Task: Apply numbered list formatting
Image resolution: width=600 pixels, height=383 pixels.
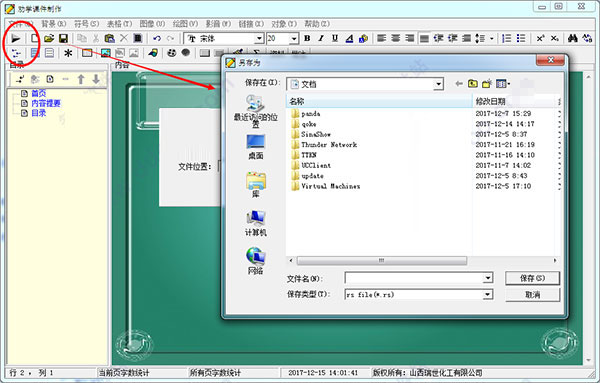Action: pyautogui.click(x=507, y=38)
